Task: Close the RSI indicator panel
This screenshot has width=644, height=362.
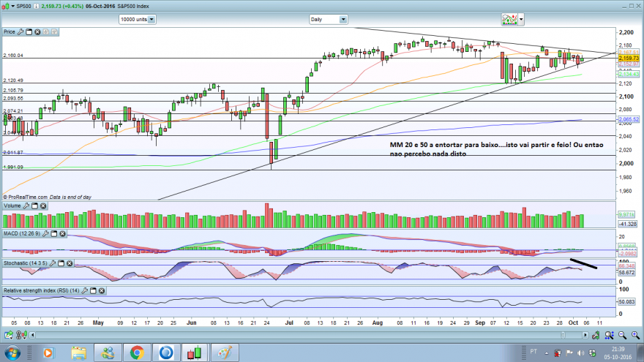Action: (102, 290)
